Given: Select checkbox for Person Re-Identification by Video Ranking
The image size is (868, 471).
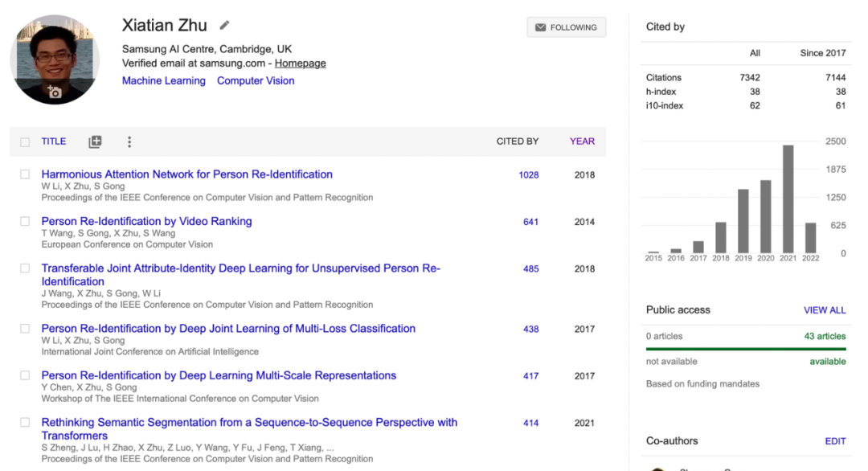Looking at the screenshot, I should pos(25,221).
